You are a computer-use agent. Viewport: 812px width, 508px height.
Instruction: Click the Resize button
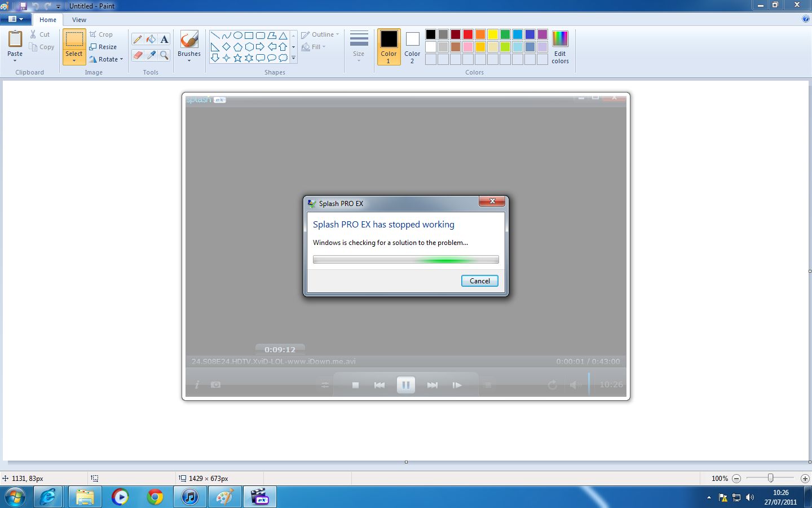(x=103, y=47)
